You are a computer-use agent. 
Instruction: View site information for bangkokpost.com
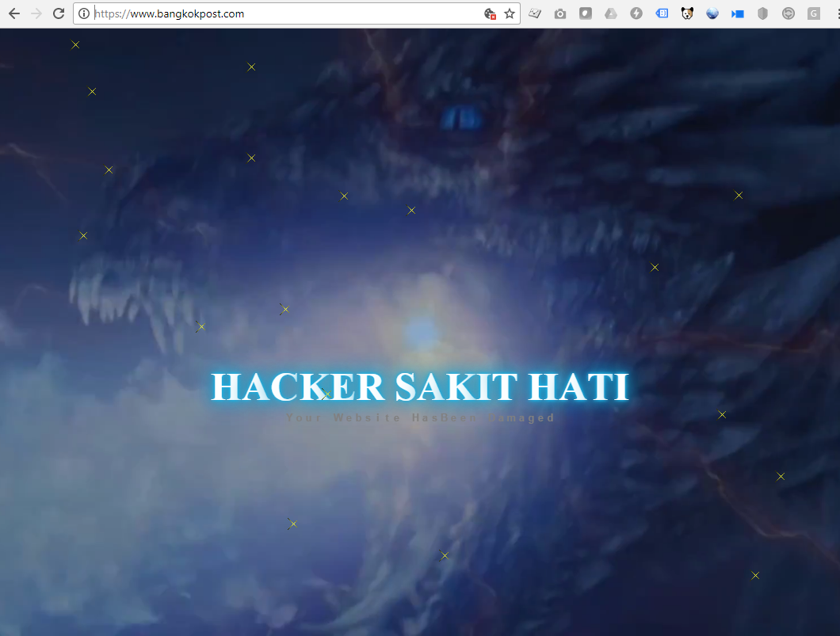click(x=83, y=13)
